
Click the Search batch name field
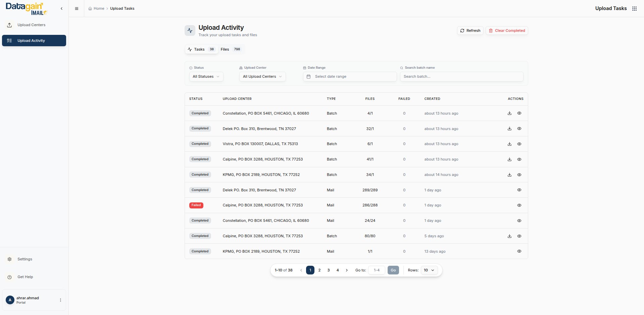click(461, 77)
